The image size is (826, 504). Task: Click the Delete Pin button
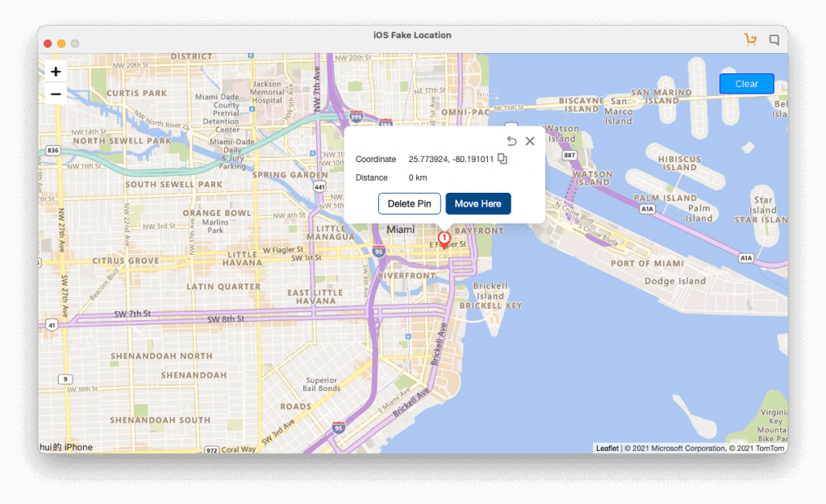409,204
